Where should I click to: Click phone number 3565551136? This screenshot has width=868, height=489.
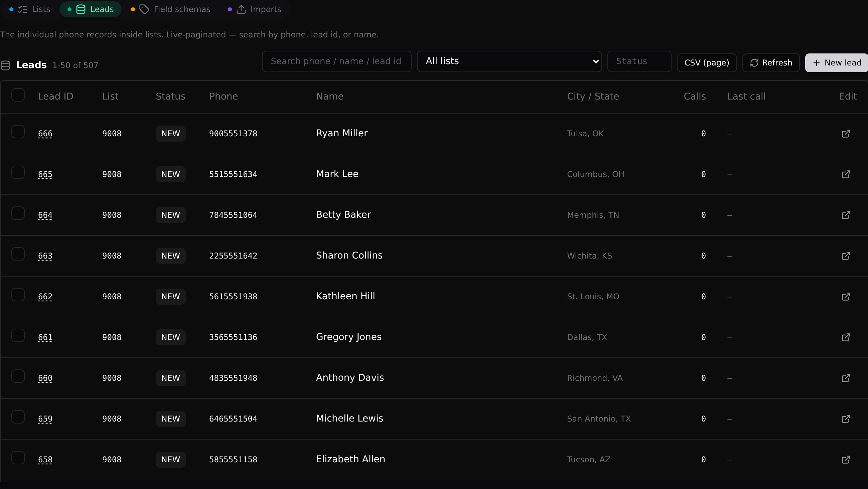233,337
